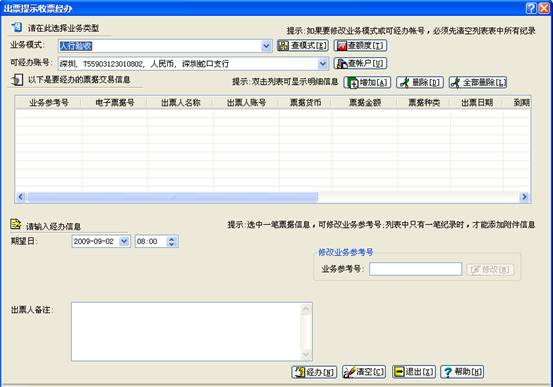Open the 期望日 date picker dropdown
Image resolution: width=553 pixels, height=387 pixels.
tap(124, 241)
